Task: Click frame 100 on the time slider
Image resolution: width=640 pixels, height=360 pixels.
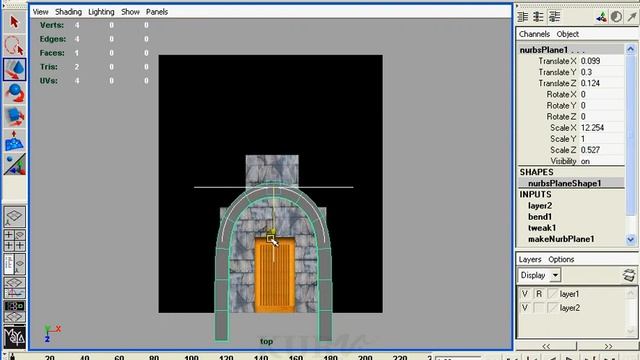Action: coord(191,357)
